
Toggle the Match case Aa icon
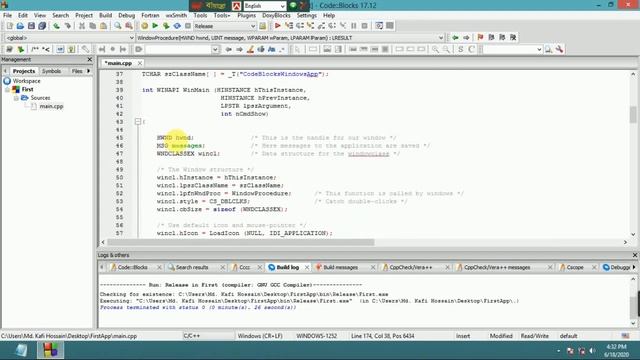[x=271, y=49]
